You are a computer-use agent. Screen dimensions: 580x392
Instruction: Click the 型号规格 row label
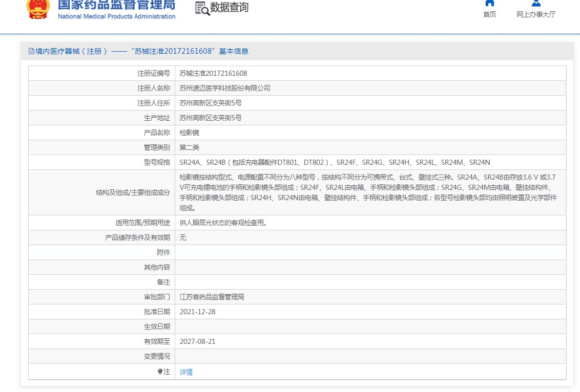tap(157, 162)
